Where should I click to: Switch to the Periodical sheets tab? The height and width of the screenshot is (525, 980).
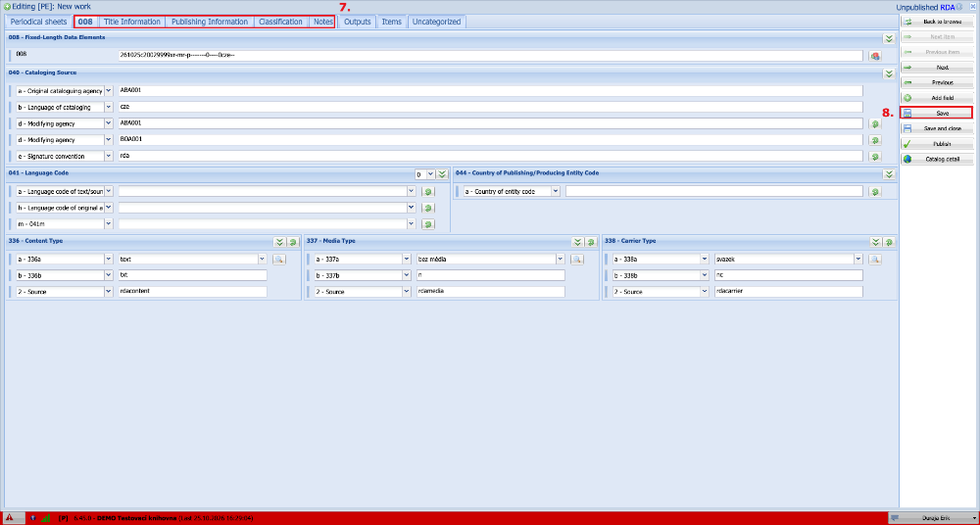38,22
